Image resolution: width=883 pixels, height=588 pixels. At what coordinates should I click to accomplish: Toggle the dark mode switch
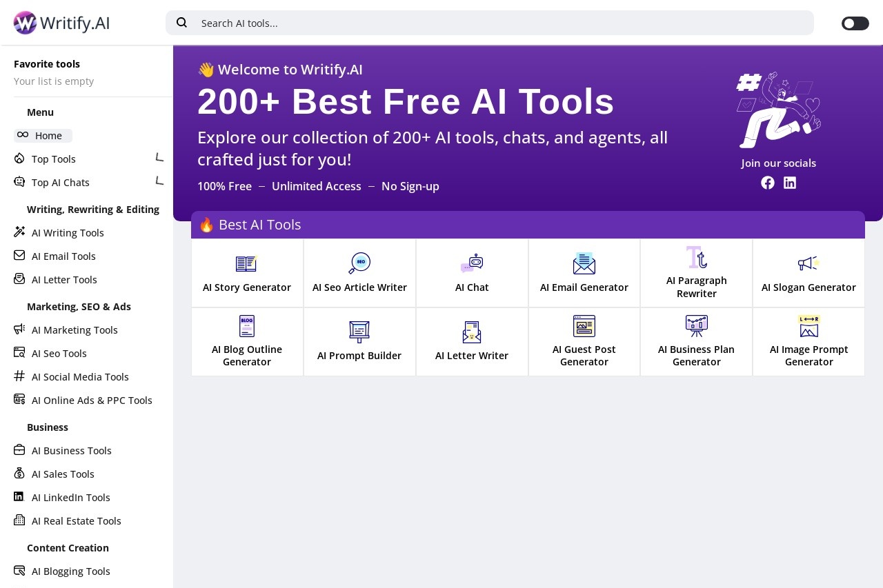855,23
